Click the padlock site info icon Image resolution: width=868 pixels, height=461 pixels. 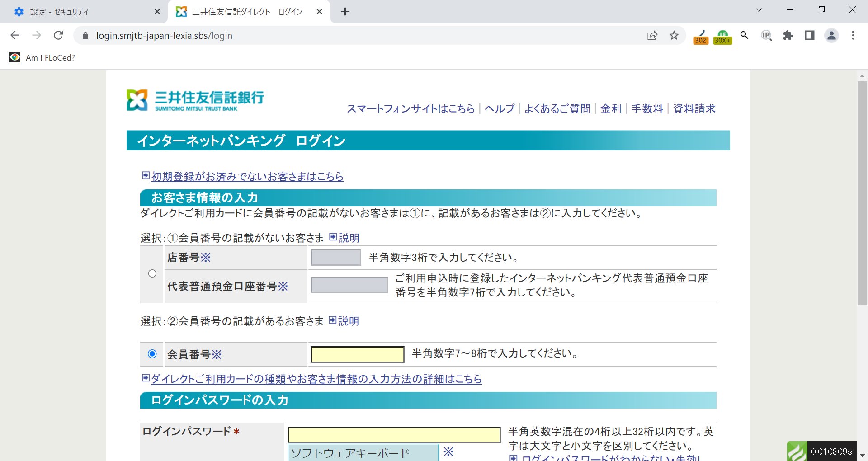[x=85, y=36]
